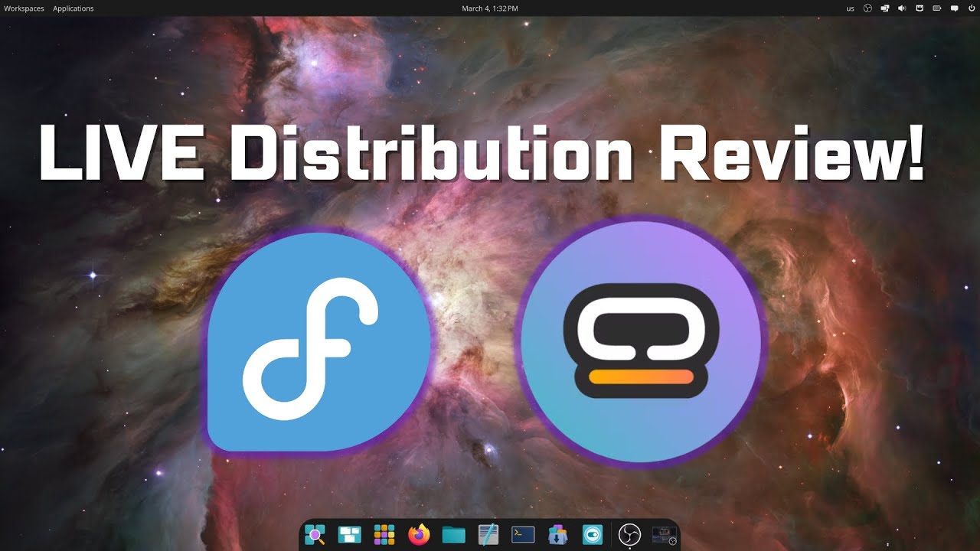
Task: Launch Firefox from the dock
Action: tap(419, 534)
